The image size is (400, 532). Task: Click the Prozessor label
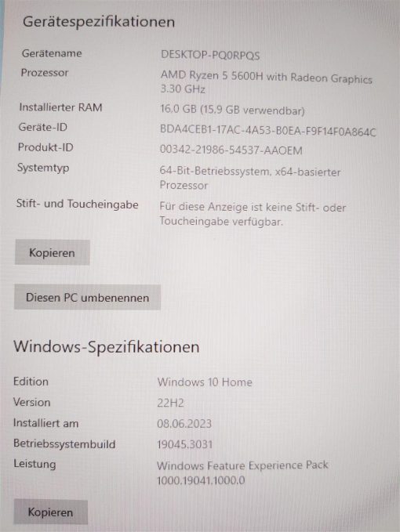[x=45, y=73]
